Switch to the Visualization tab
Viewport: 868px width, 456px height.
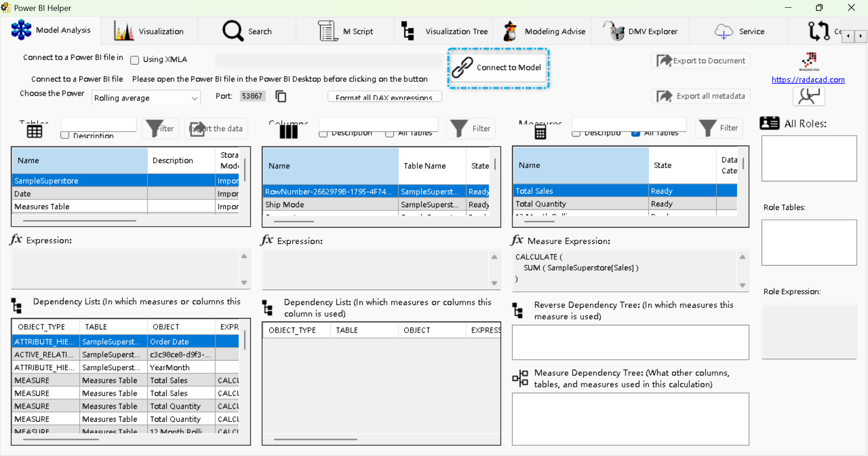149,31
